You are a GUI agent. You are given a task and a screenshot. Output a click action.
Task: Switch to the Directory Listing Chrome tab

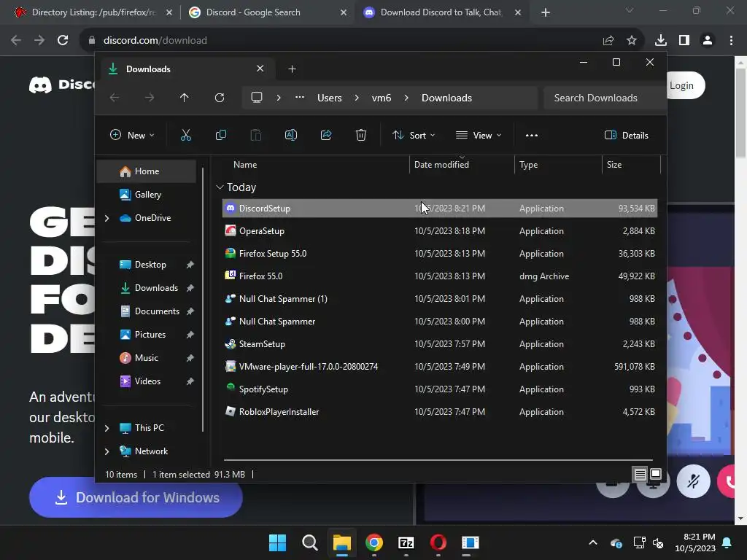coord(93,12)
